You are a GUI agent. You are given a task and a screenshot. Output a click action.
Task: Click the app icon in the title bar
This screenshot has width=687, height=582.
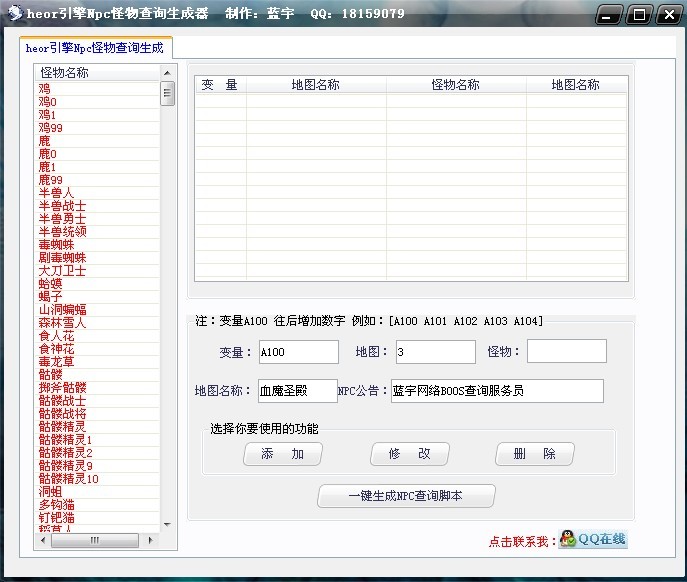(x=14, y=13)
